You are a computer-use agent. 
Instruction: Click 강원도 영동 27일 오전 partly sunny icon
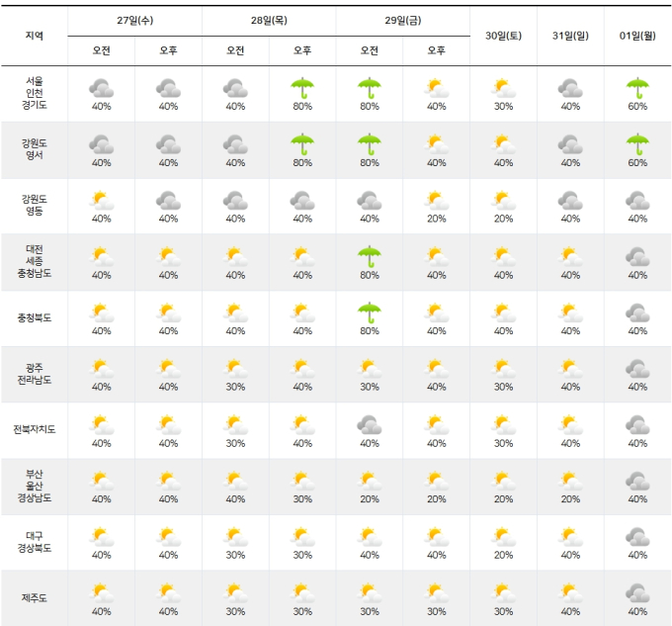[101, 200]
